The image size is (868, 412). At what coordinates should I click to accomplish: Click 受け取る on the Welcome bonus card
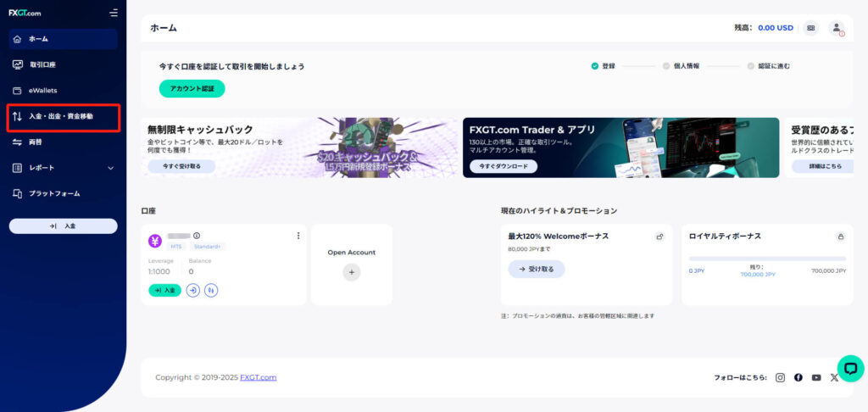537,269
